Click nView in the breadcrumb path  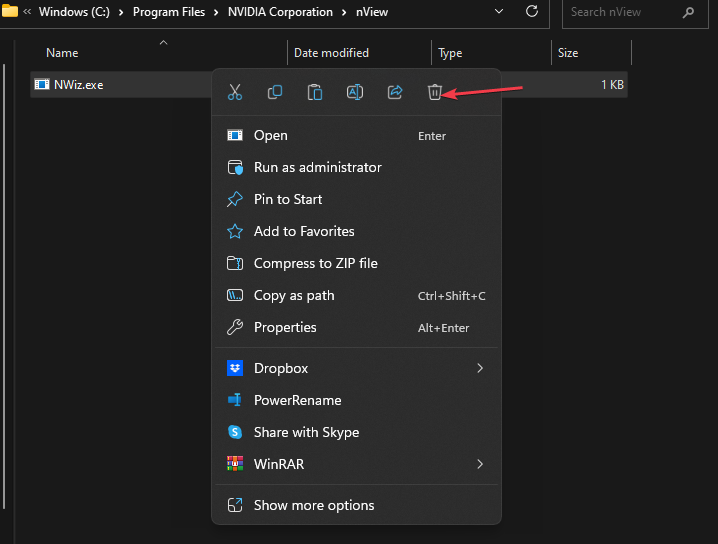pos(372,12)
